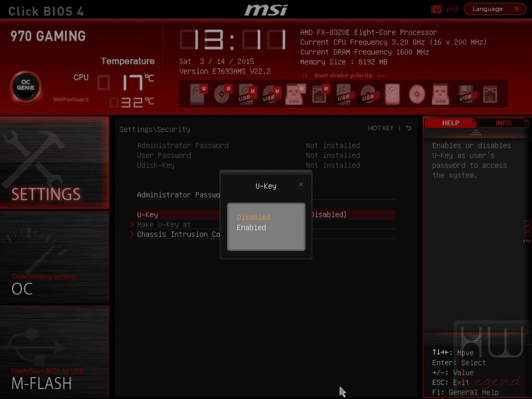Select USB floppy boot device icon
The image size is (532, 399).
[x=466, y=94]
